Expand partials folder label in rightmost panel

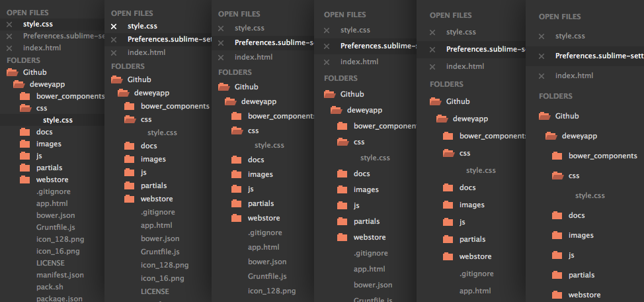(x=582, y=276)
